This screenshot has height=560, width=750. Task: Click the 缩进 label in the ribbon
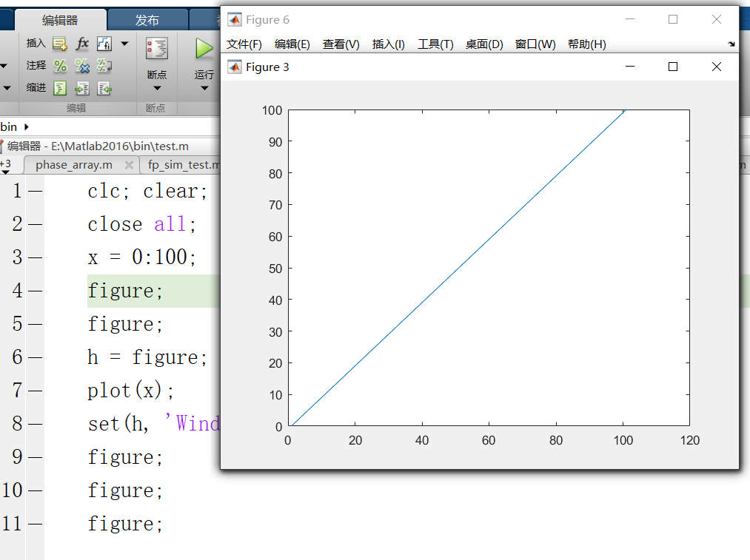(36, 87)
